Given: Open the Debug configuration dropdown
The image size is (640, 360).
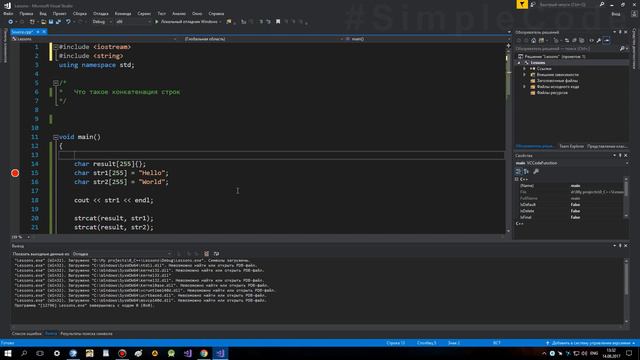Looking at the screenshot, I should (102, 22).
